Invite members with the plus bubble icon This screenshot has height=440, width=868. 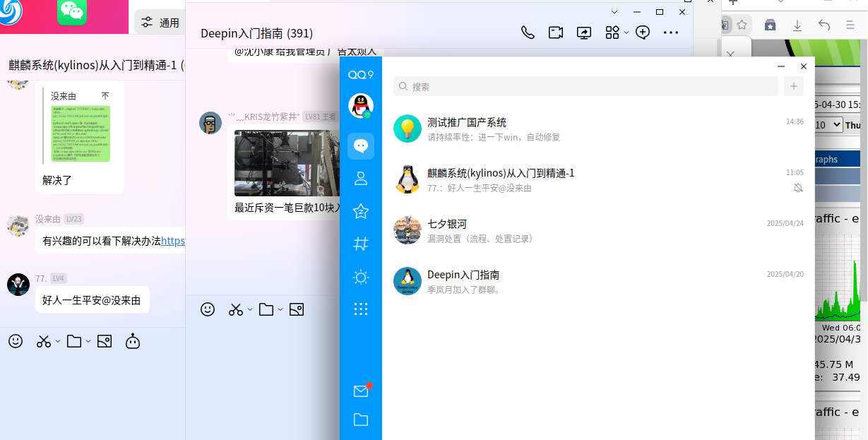643,32
